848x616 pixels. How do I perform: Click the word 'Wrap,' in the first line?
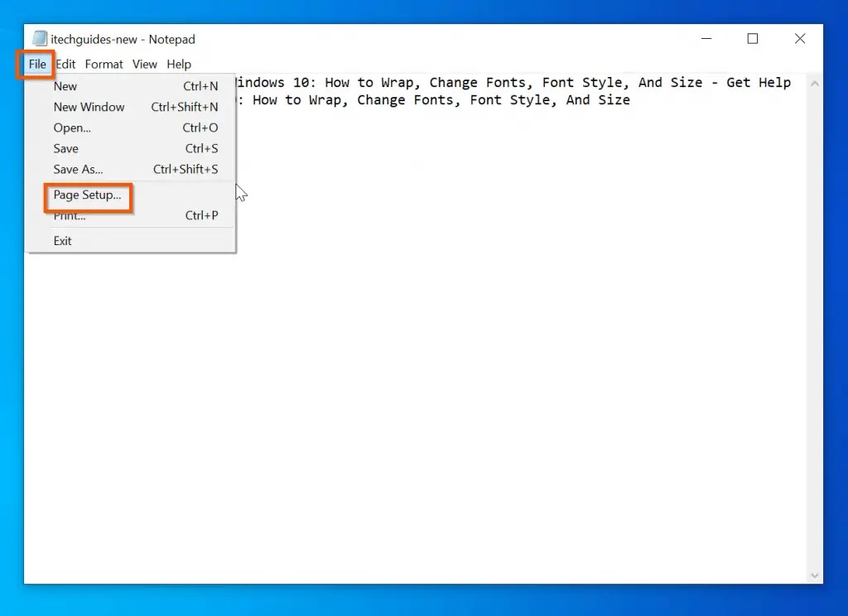401,83
